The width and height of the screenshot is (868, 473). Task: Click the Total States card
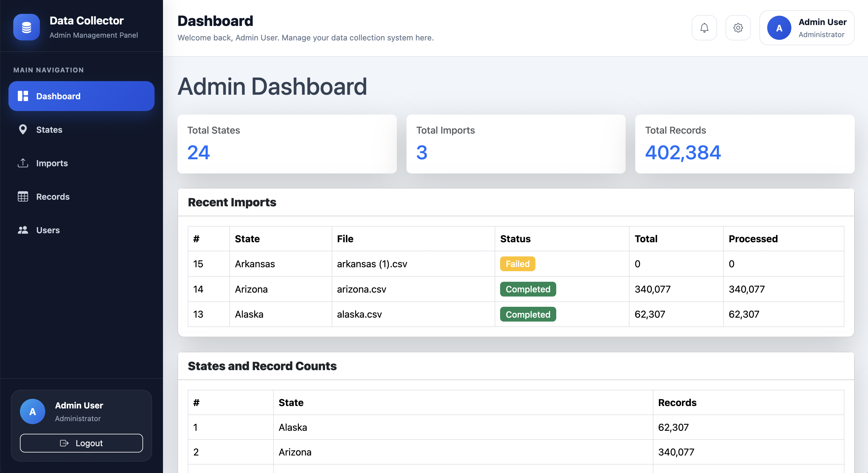[287, 144]
